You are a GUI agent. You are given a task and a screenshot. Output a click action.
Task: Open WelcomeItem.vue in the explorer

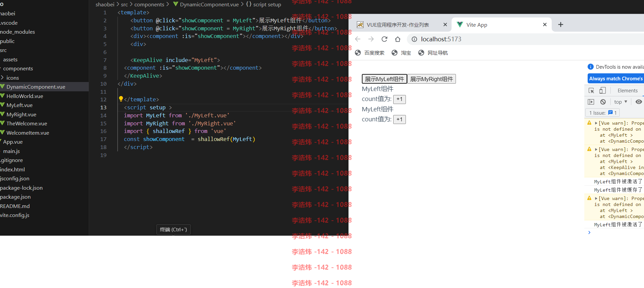click(28, 133)
